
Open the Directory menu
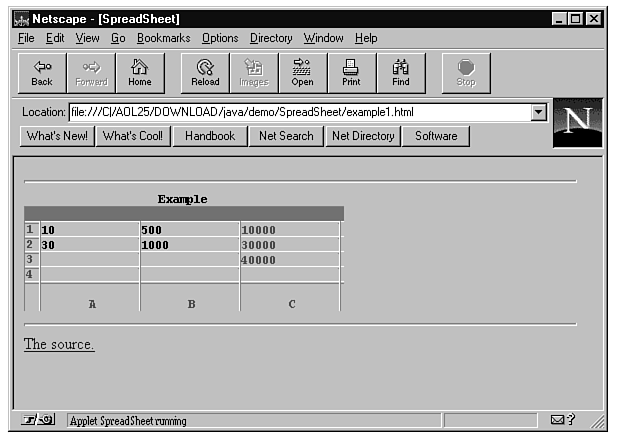coord(271,38)
